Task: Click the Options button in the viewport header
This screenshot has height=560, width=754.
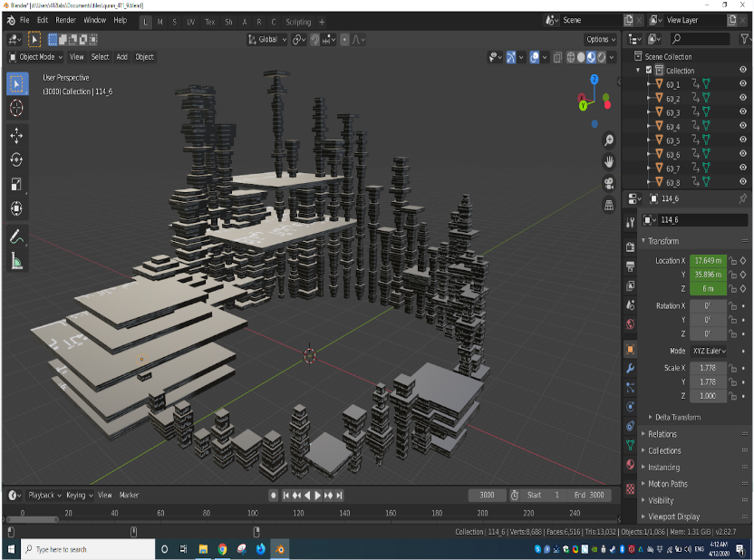Action: point(600,39)
